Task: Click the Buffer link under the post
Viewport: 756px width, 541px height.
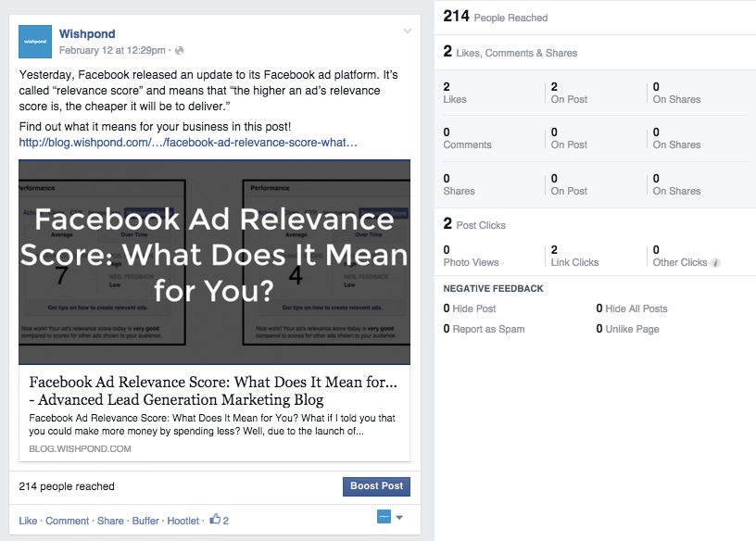Action: pos(145,521)
